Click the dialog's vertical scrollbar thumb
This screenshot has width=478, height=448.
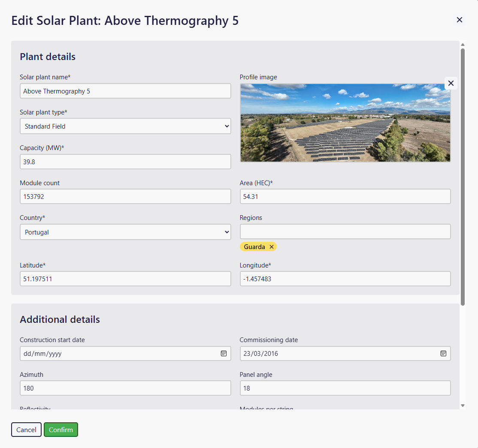point(463,176)
